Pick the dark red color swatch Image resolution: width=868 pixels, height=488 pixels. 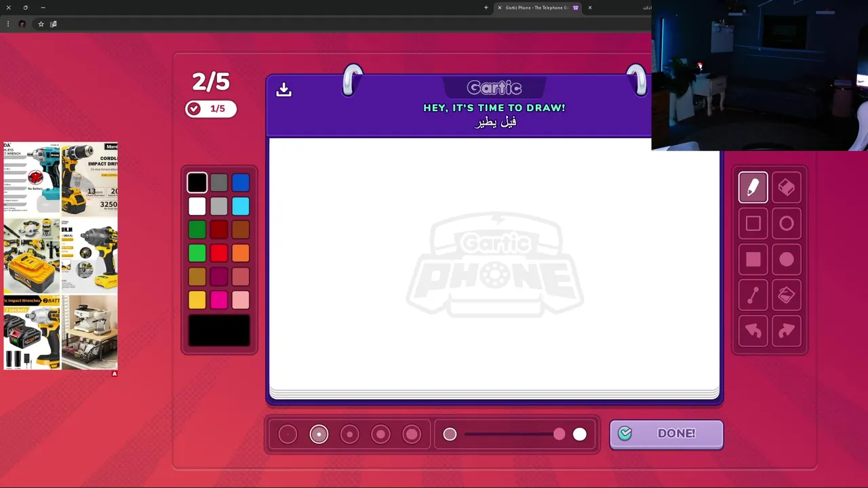click(x=219, y=230)
